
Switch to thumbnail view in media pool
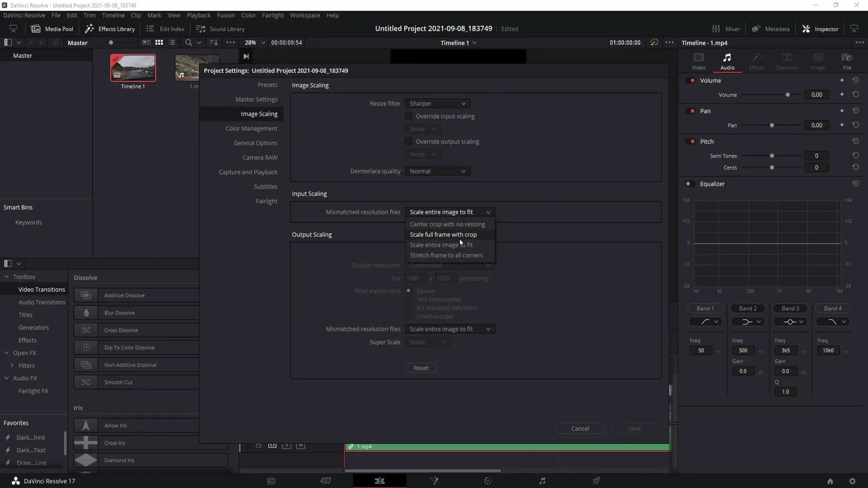click(x=159, y=42)
